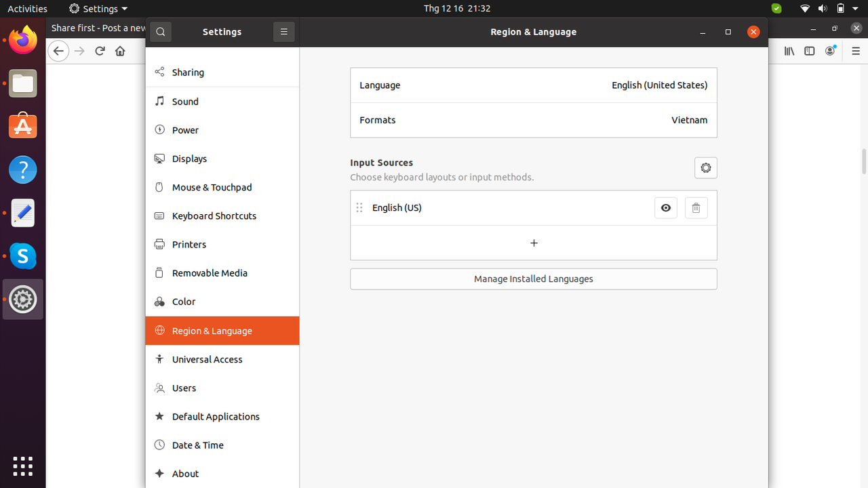Expand the system menu arrow
Image resolution: width=868 pixels, height=488 pixels.
(856, 9)
